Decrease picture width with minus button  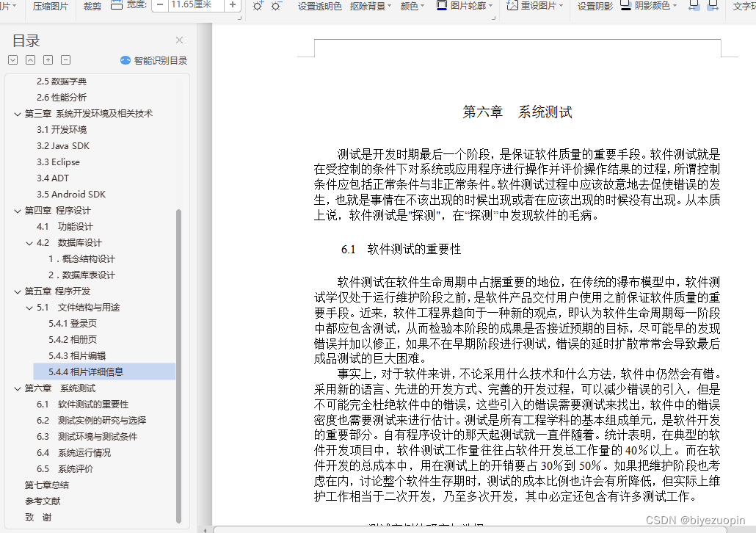tap(160, 5)
